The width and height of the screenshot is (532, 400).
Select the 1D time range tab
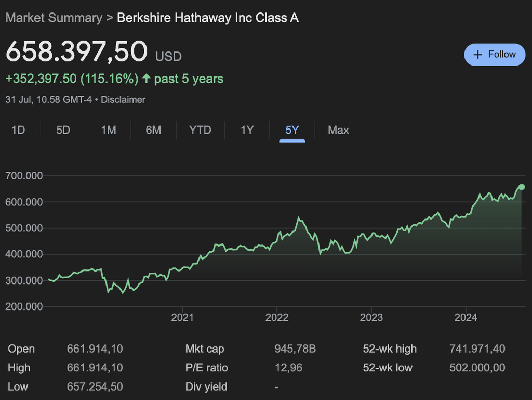click(x=18, y=130)
